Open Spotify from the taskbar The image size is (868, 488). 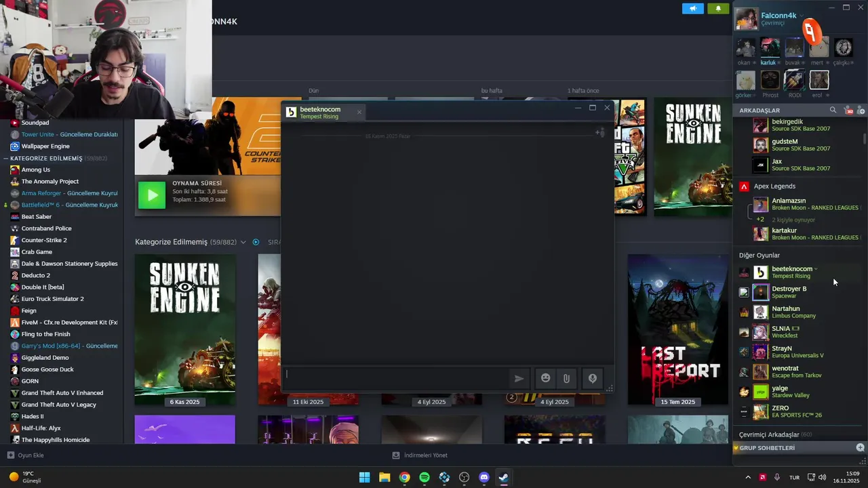coord(425,477)
